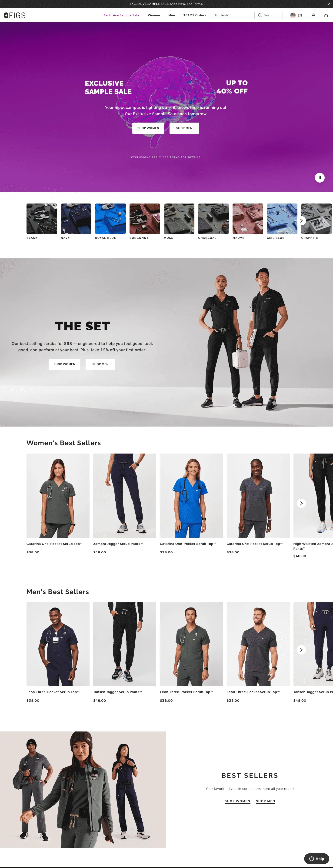Screen dimensions: 333x868
Task: Pause the hero carousel slideshow
Action: coord(320,177)
